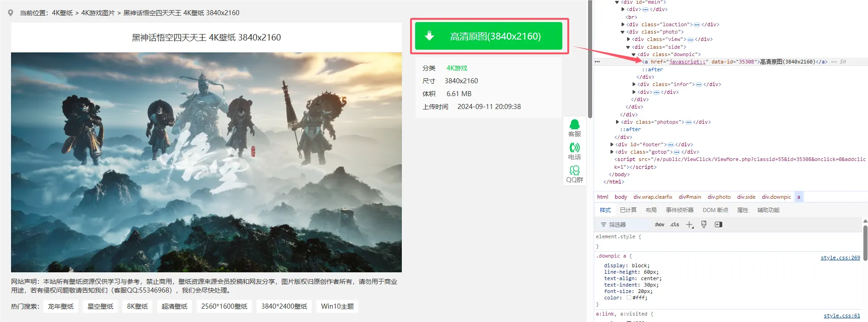Open the green 4K游戏 category link
Screen dimensions: 868x322
pos(457,68)
